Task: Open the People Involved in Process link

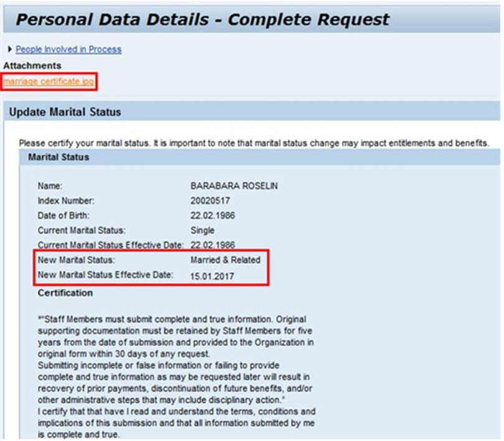Action: pos(69,49)
